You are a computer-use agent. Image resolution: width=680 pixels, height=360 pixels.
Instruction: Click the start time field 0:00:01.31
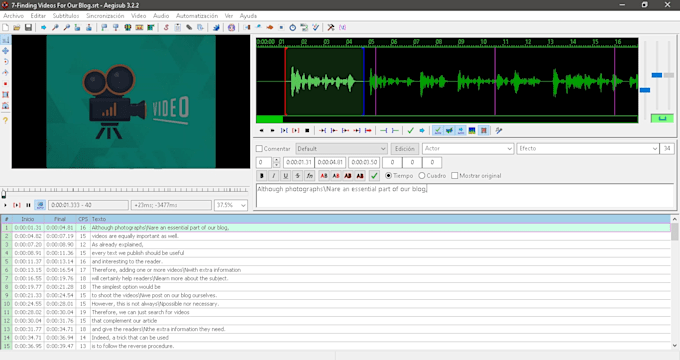pyautogui.click(x=299, y=162)
